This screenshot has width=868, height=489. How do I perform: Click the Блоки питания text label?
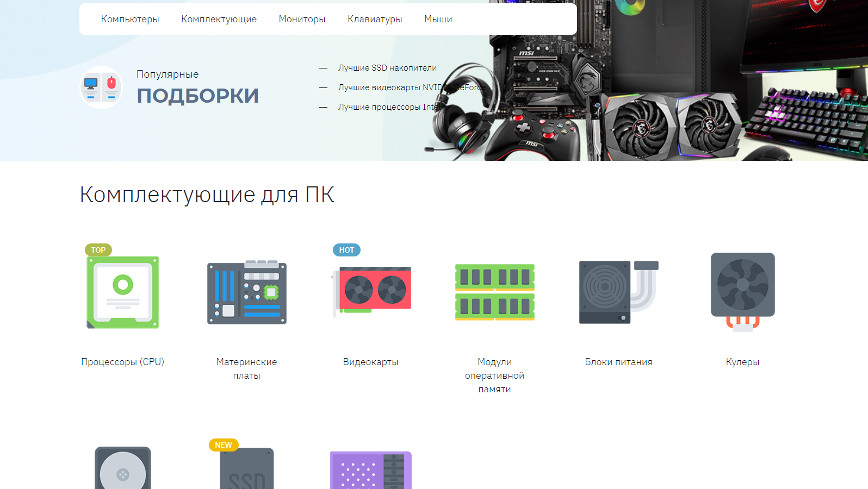[618, 362]
